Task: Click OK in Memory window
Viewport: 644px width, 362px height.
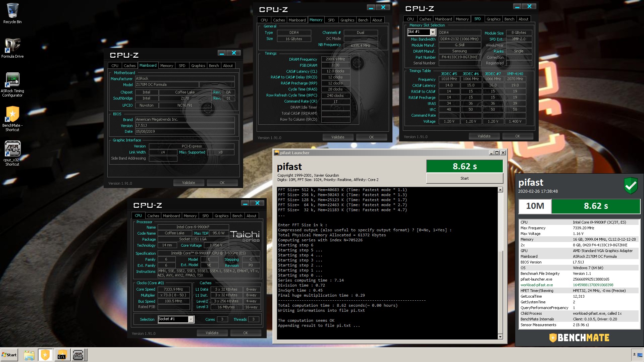Action: (x=371, y=137)
